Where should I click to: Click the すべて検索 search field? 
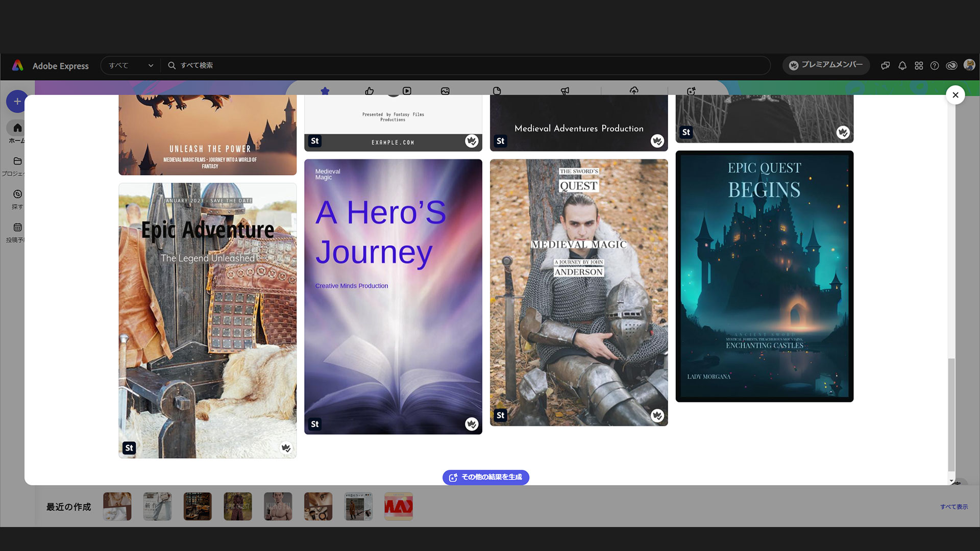(x=459, y=65)
